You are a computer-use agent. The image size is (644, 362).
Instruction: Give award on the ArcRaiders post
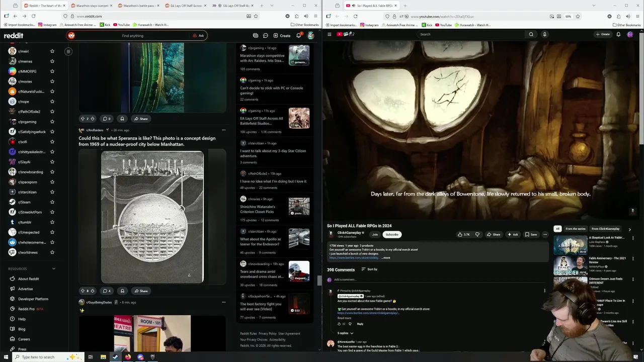(122, 291)
